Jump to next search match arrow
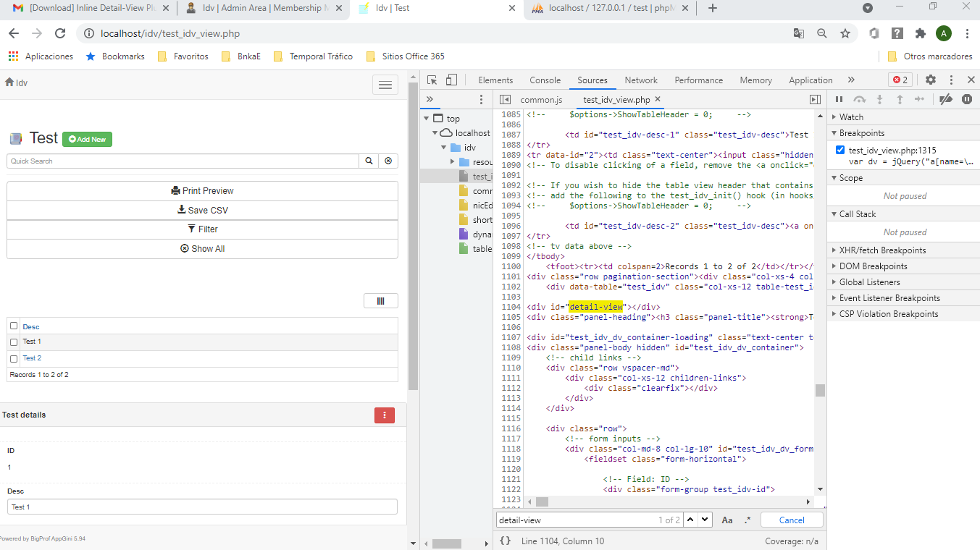Image resolution: width=980 pixels, height=550 pixels. [705, 520]
